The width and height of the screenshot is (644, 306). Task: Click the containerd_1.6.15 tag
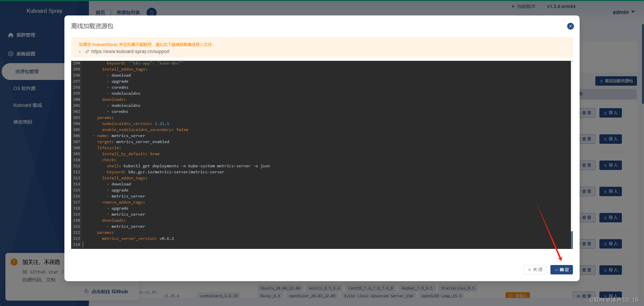219,296
